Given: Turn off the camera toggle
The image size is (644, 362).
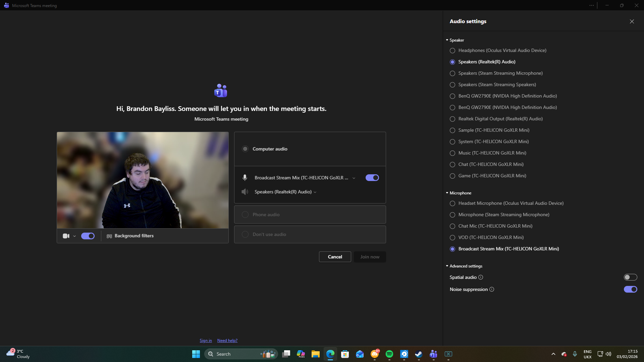Looking at the screenshot, I should pyautogui.click(x=88, y=236).
